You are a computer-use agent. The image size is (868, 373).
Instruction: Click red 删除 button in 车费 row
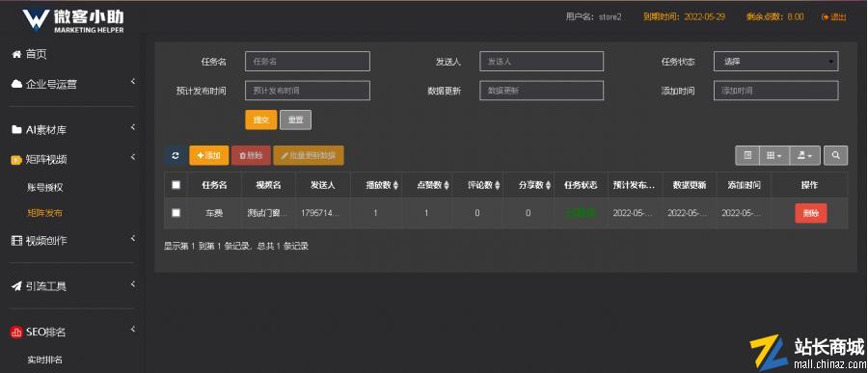coord(811,213)
